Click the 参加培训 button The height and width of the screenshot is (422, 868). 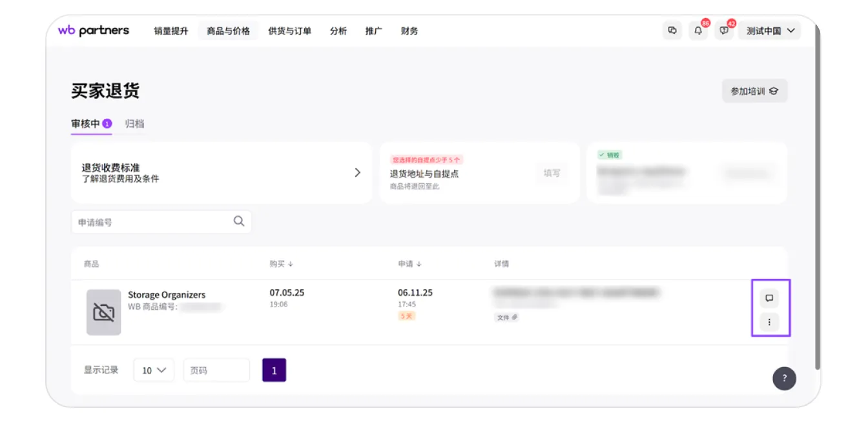754,91
